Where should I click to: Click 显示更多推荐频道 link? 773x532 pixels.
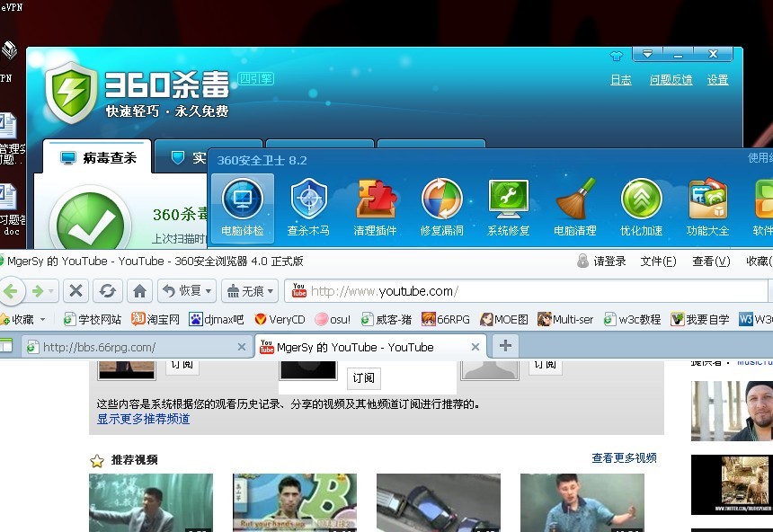(x=144, y=419)
